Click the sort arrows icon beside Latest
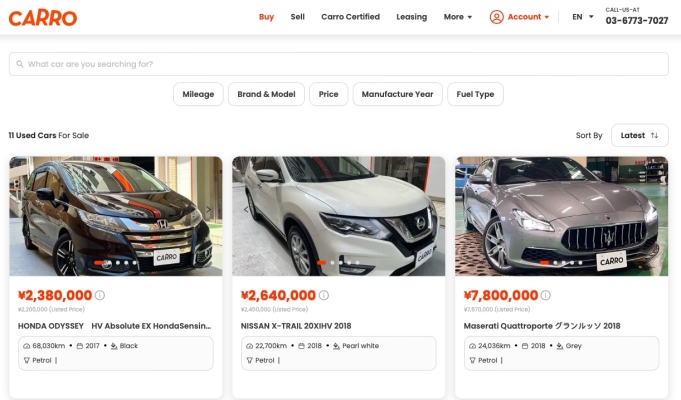Image resolution: width=681 pixels, height=400 pixels. [x=654, y=135]
